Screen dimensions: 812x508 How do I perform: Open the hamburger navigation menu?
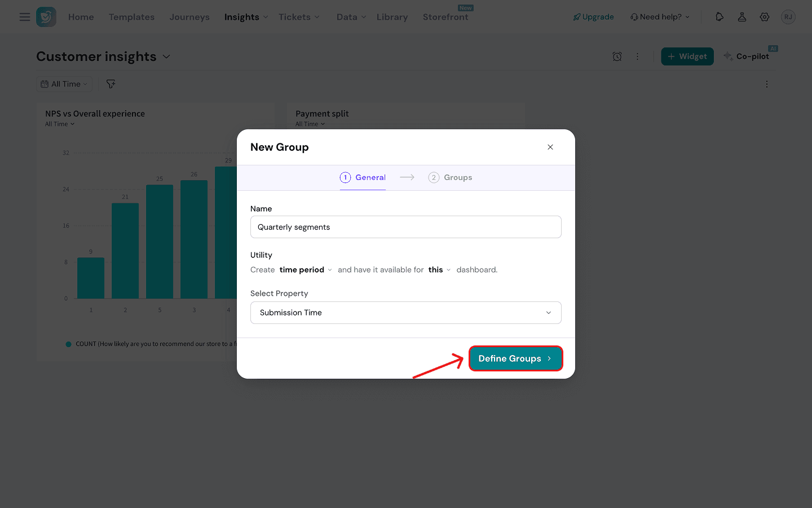[x=25, y=17]
